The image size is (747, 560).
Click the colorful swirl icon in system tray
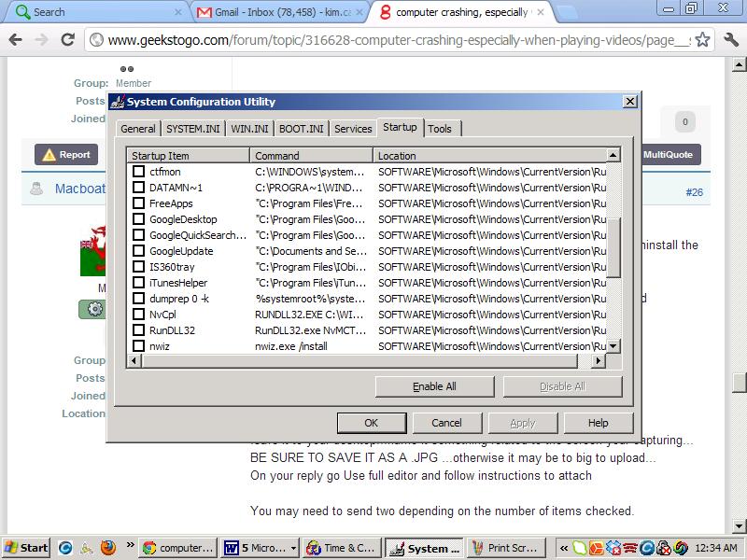click(x=681, y=548)
